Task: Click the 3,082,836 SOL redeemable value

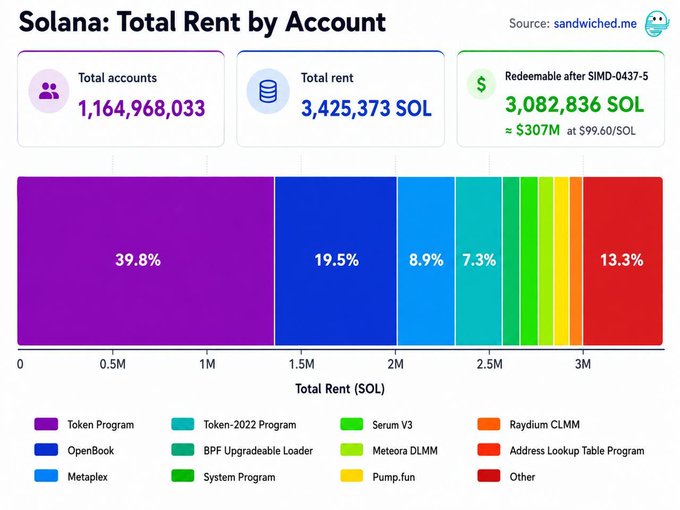Action: [x=575, y=105]
